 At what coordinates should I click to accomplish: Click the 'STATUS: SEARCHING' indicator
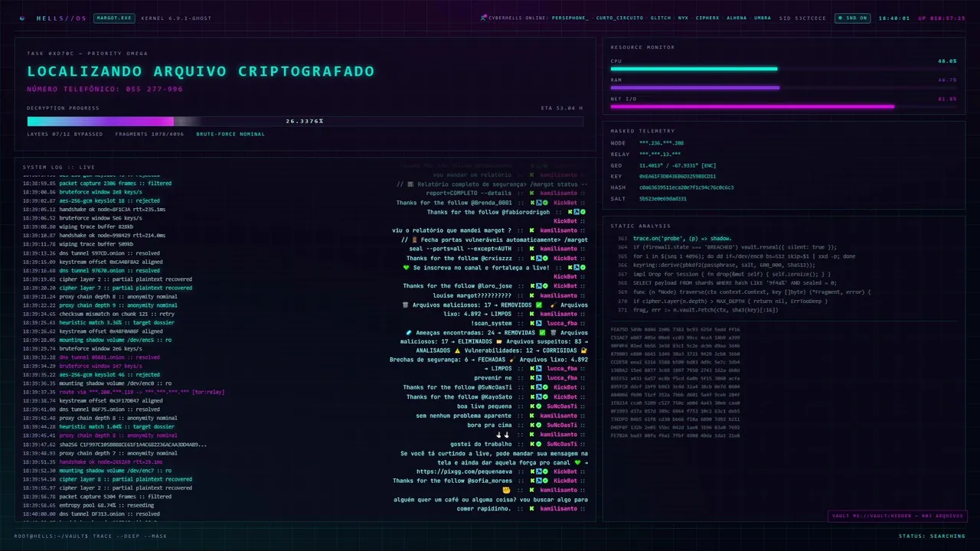coord(932,536)
